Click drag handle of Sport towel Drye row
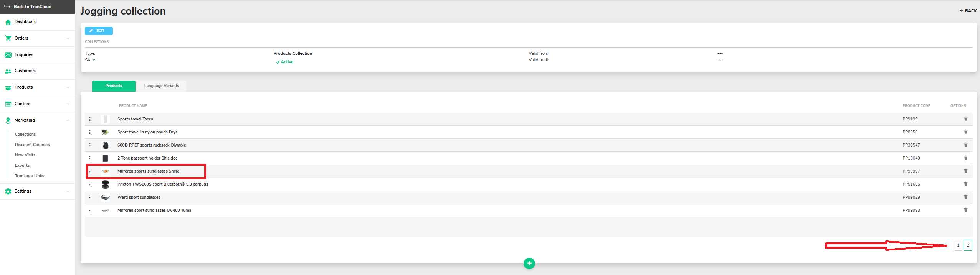 tap(90, 132)
